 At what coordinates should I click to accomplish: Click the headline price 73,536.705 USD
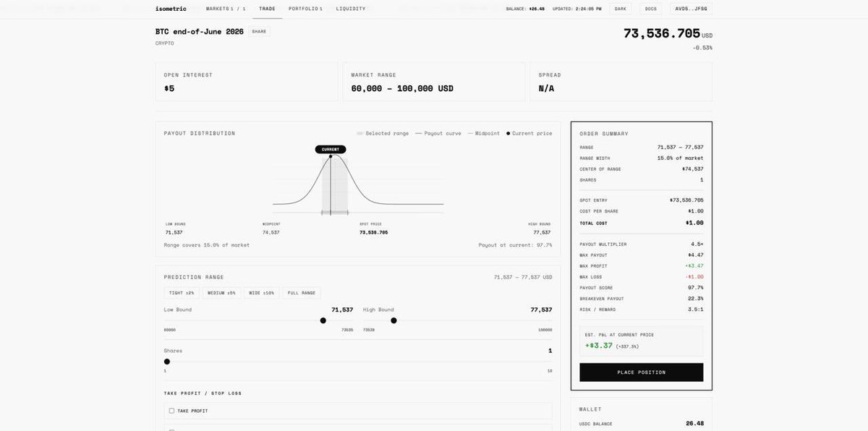[668, 33]
